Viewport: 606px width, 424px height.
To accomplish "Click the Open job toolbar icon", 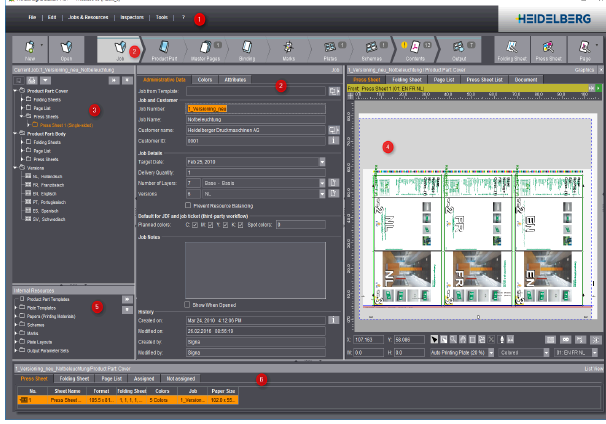I will (66, 49).
